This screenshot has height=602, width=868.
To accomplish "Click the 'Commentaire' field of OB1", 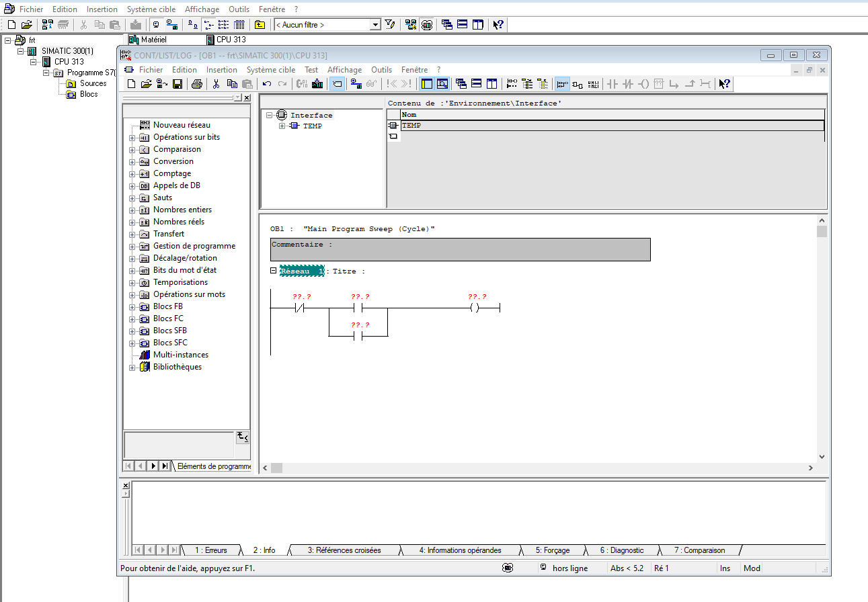I will click(x=461, y=249).
